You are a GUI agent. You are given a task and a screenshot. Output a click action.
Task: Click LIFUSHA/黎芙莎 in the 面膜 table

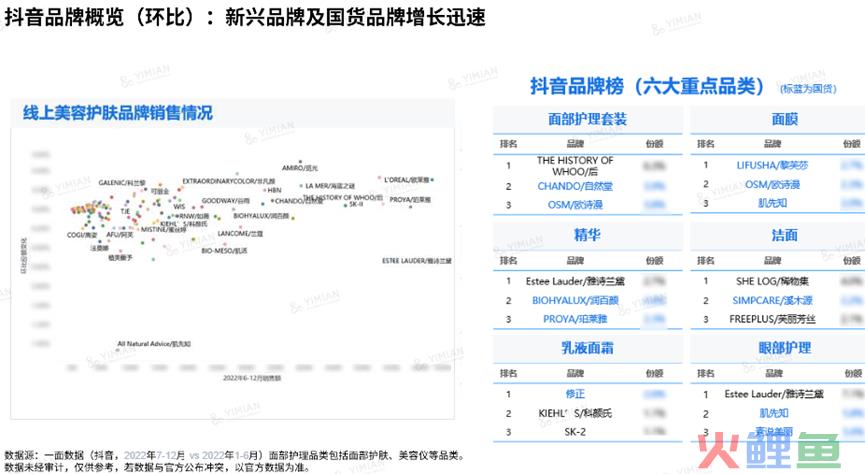pyautogui.click(x=772, y=165)
